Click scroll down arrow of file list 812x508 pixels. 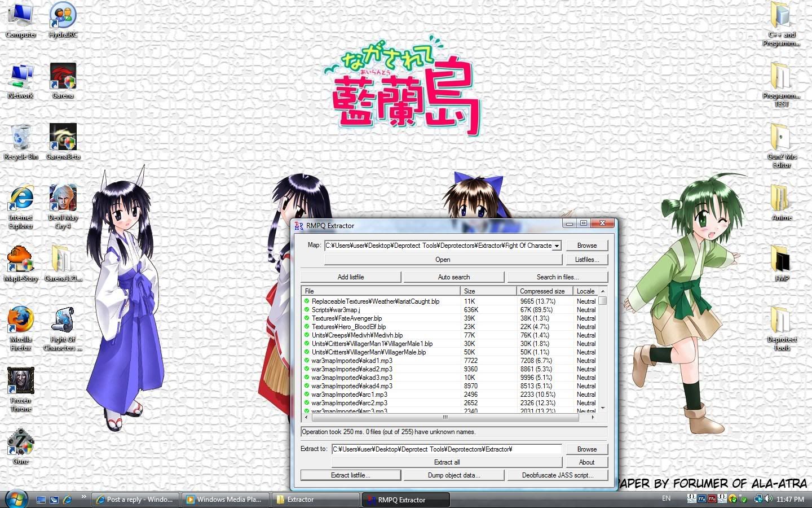click(x=603, y=408)
